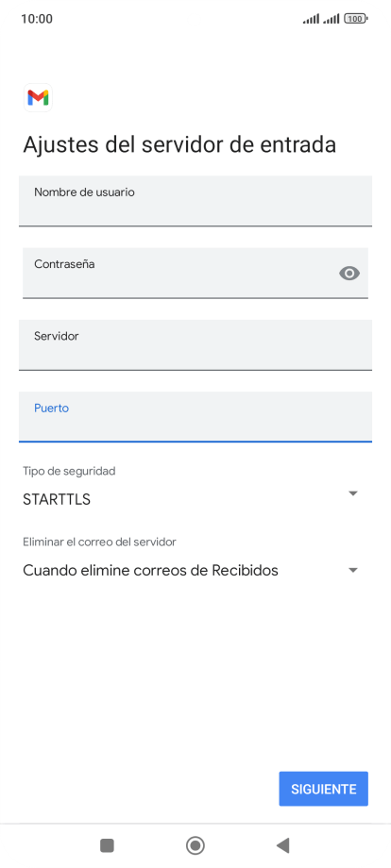The height and width of the screenshot is (868, 391).
Task: Open recent apps with the square icon
Action: (x=107, y=845)
